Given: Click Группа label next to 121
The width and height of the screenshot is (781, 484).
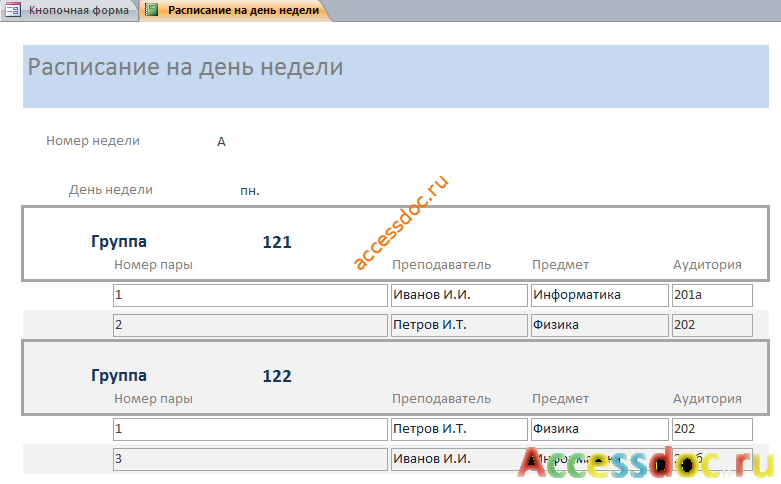Looking at the screenshot, I should click(x=119, y=242).
